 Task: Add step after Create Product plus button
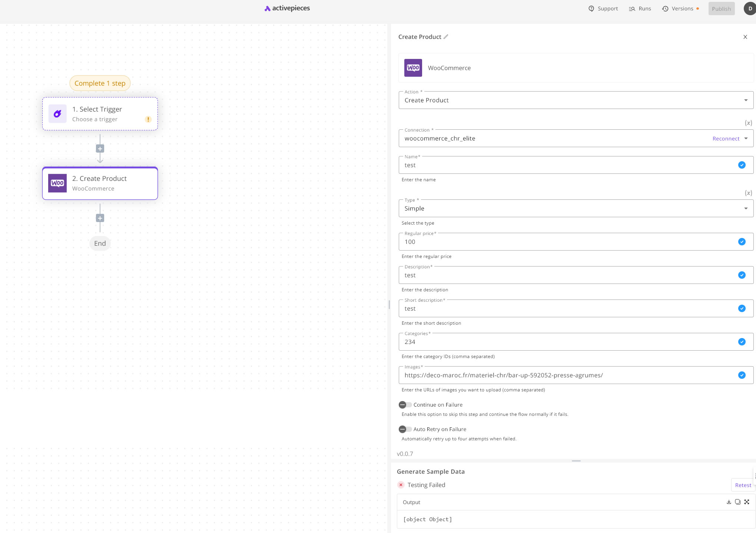tap(100, 218)
